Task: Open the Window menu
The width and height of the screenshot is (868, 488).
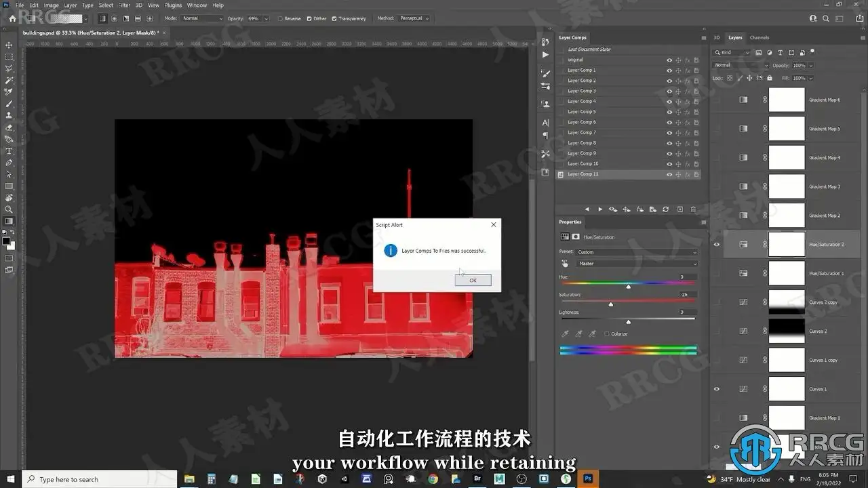Action: pyautogui.click(x=197, y=5)
